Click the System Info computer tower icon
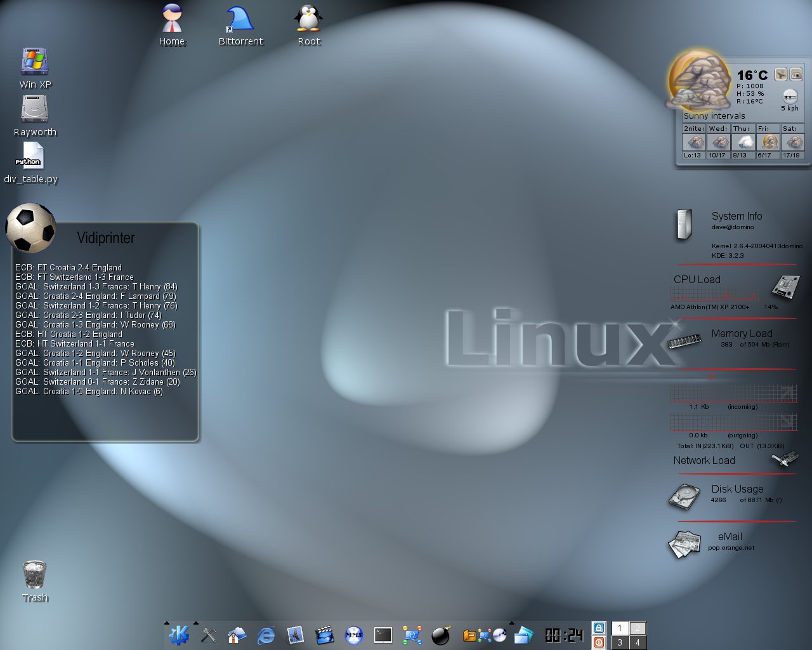This screenshot has height=650, width=812. pos(684,224)
